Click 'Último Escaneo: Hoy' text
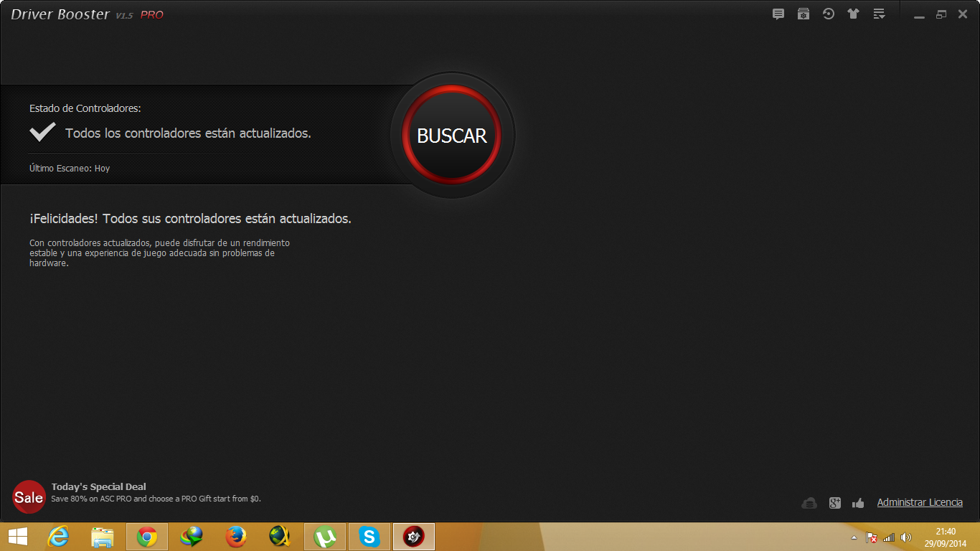The image size is (980, 551). 70,169
